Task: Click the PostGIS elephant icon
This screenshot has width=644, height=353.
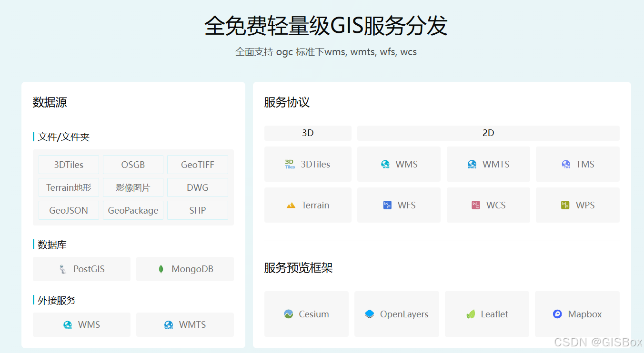Action: [x=63, y=269]
